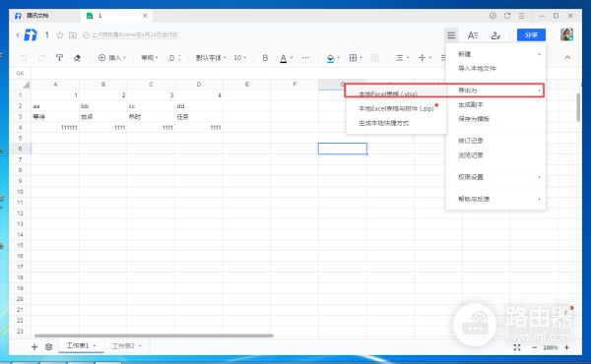Open the sheet list layers icon
Screen dimensions: 591x364
(x=48, y=346)
